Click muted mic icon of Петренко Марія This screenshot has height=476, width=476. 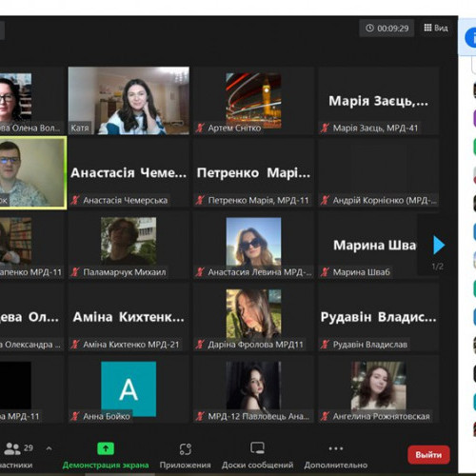(200, 200)
